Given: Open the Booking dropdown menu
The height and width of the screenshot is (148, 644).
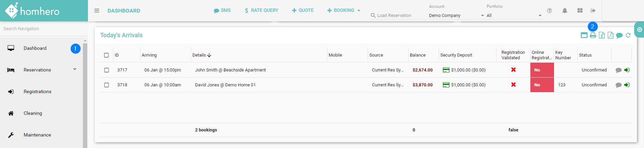Looking at the screenshot, I should point(344,10).
